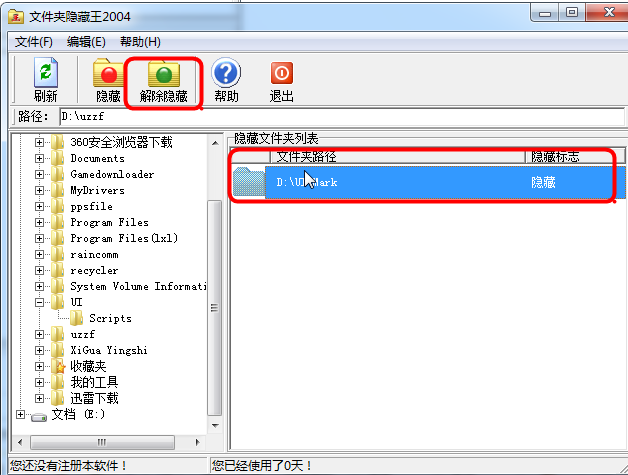Expand the 文档 (E:) drive node
This screenshot has height=475, width=628.
20,415
